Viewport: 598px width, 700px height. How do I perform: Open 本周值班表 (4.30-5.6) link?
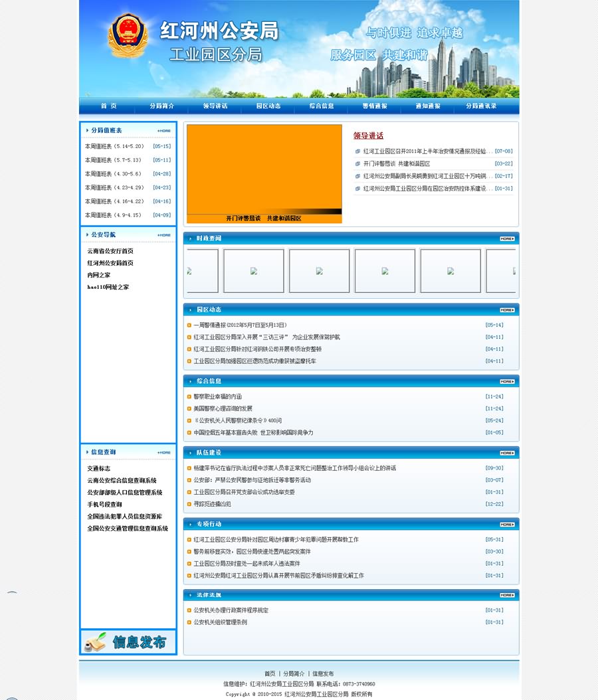pos(114,174)
